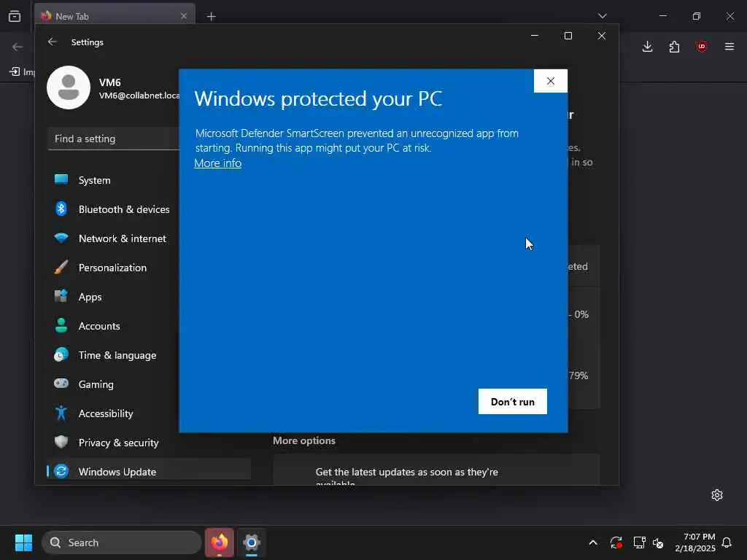Click the Gaming controller icon
Viewport: 747px width, 560px height.
61,384
